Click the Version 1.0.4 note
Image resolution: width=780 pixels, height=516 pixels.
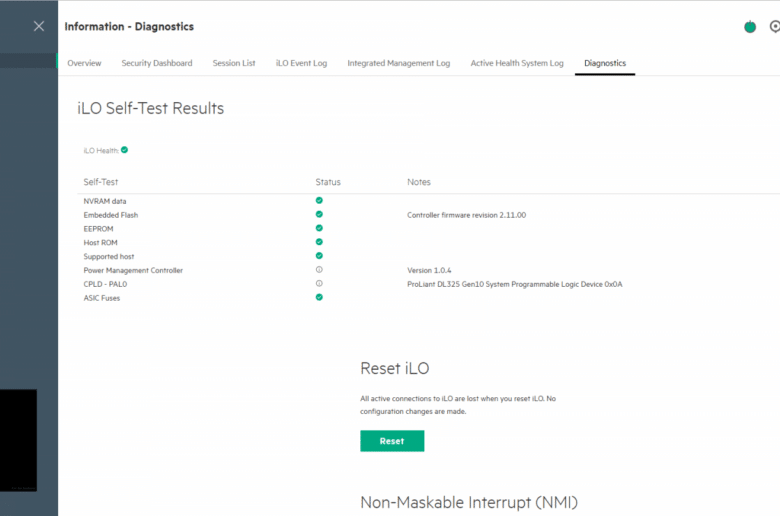(429, 270)
